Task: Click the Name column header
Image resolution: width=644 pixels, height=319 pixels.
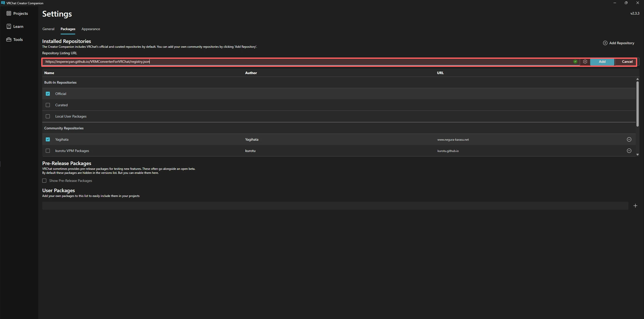Action: pyautogui.click(x=49, y=73)
